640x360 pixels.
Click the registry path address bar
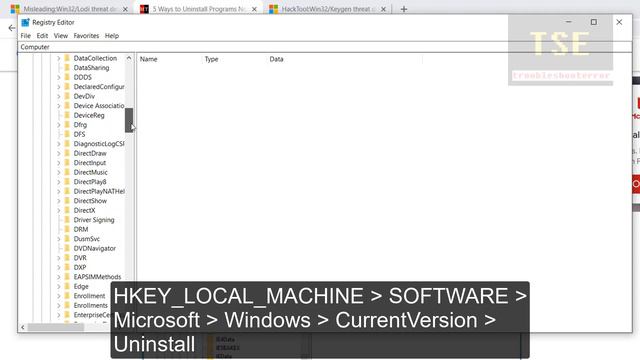tap(325, 47)
